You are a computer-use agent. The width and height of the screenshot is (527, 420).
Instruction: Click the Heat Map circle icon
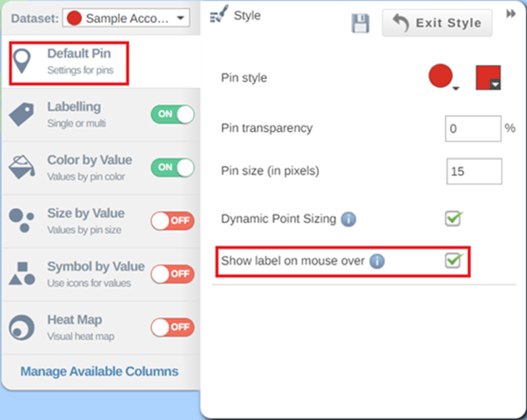click(x=21, y=328)
